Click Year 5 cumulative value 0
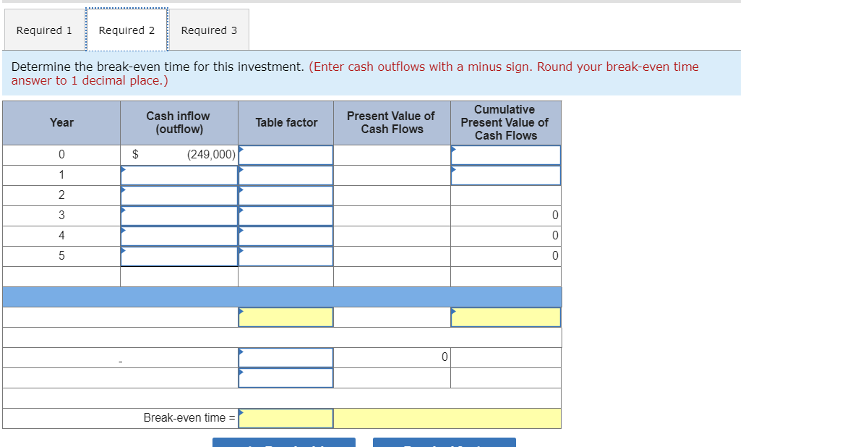This screenshot has width=868, height=447. tap(554, 256)
